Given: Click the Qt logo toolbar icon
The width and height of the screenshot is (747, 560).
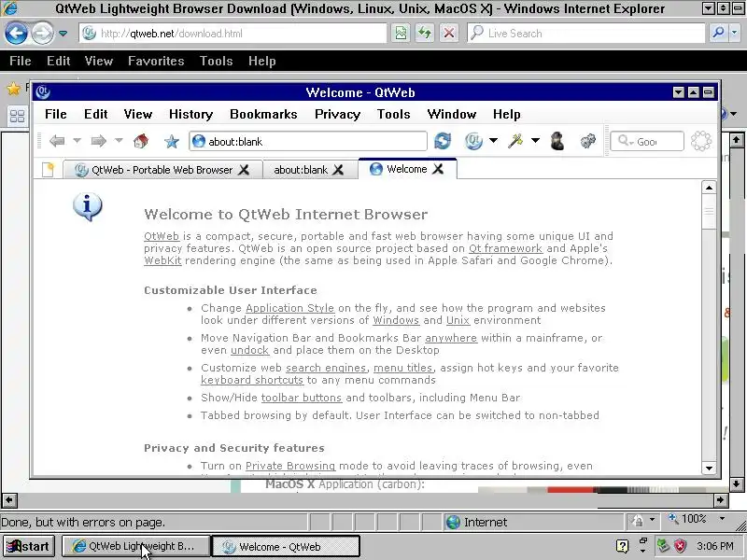Looking at the screenshot, I should tap(473, 141).
